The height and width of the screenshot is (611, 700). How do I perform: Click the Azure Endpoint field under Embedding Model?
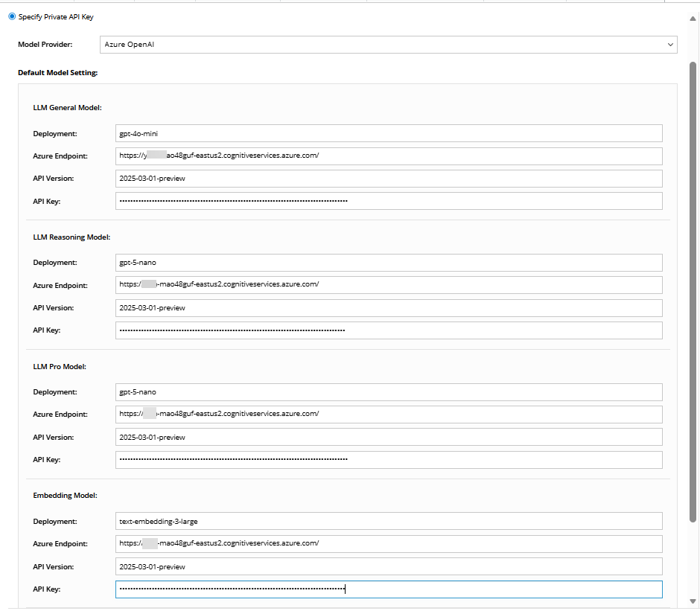pyautogui.click(x=389, y=543)
